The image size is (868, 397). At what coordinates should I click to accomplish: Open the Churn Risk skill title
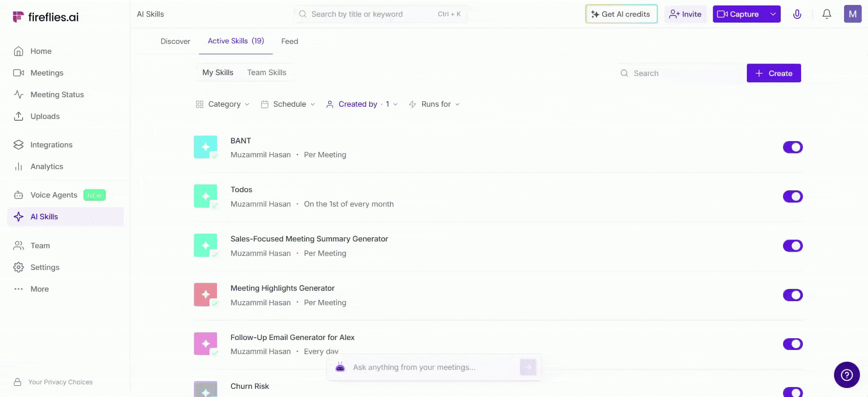[x=250, y=386]
